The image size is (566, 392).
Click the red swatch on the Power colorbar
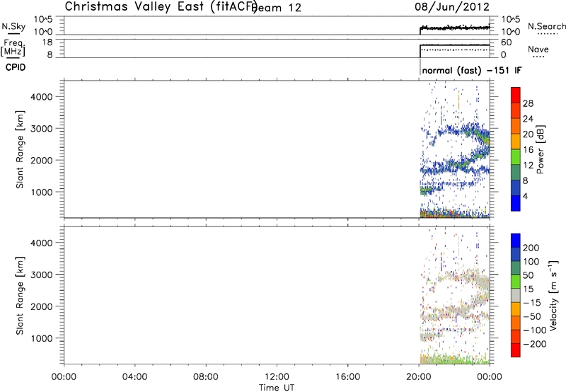click(x=516, y=95)
